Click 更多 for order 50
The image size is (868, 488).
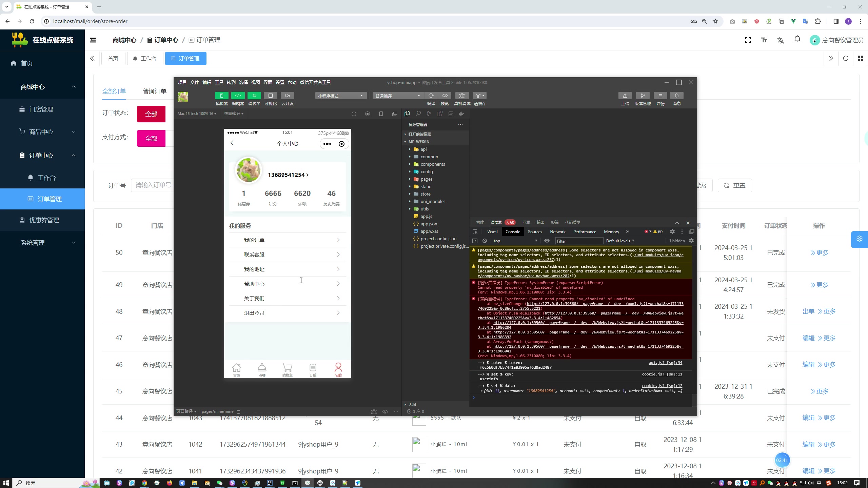tap(819, 253)
